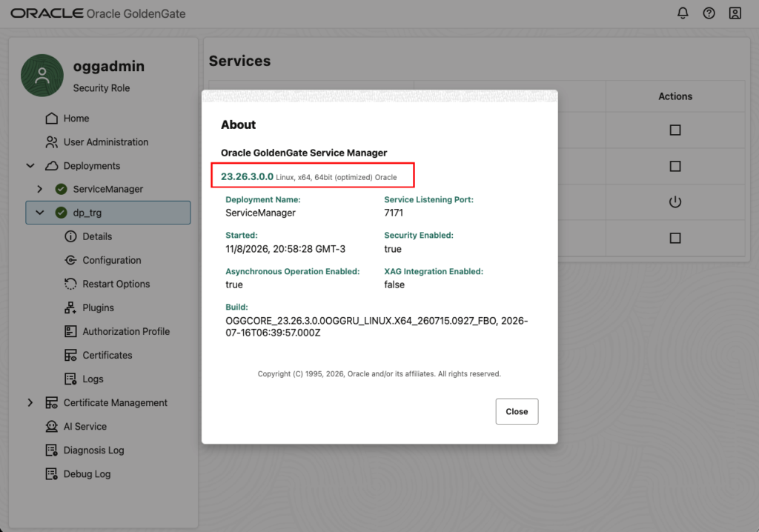Click the Certificates icon
This screenshot has height=532, width=759.
point(70,355)
